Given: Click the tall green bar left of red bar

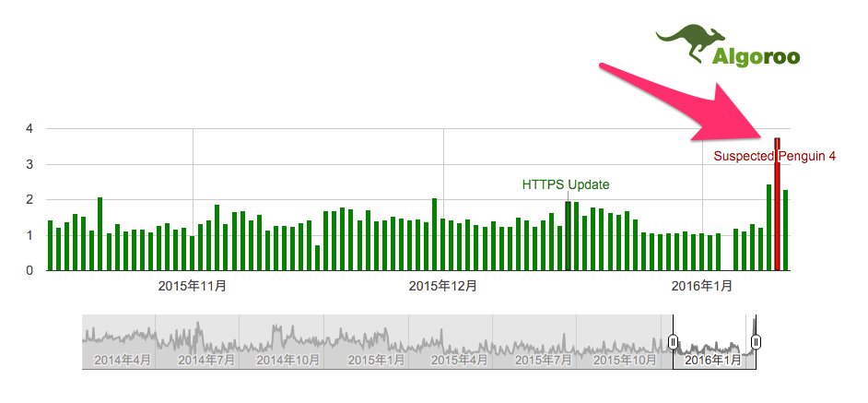Looking at the screenshot, I should (768, 227).
